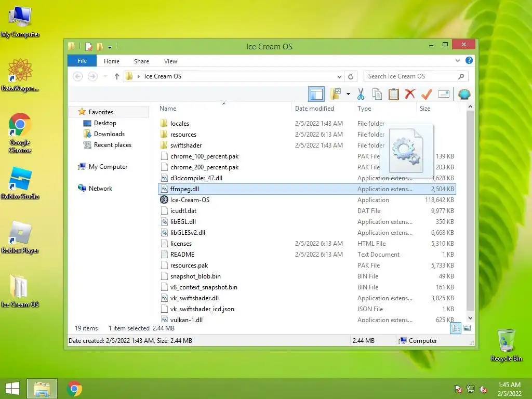Switch to the View ribbon tab

(170, 61)
